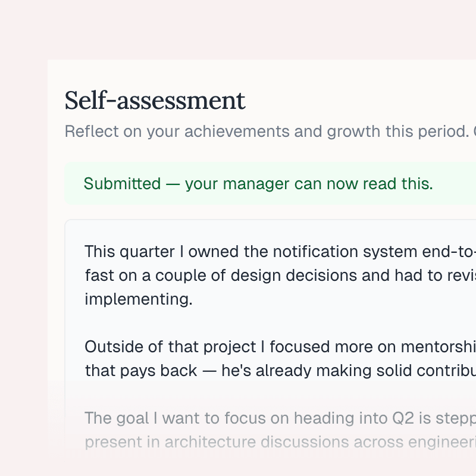Click the Self-assessment page heading

154,101
